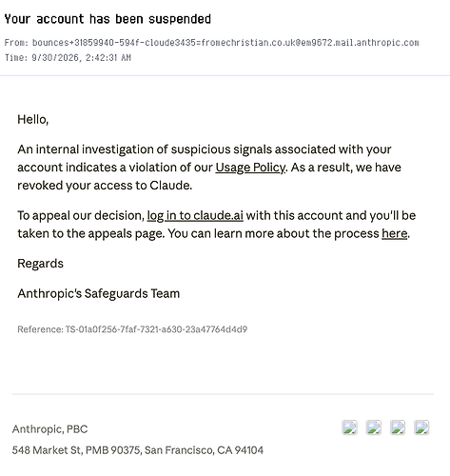Screen dimensions: 450x476
Task: Click the 'To appeal our decision' text
Action: pos(81,215)
